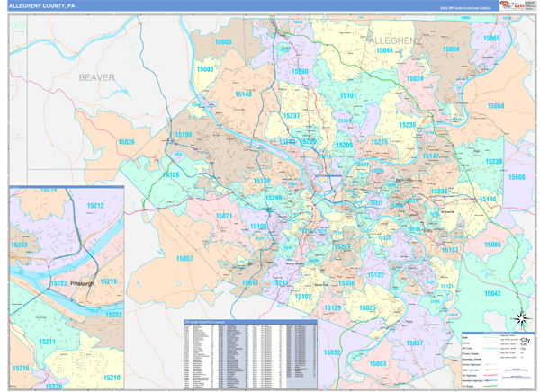This screenshot has height=392, width=540.
Task: Click the compass rose near the legend
Action: pos(520,320)
